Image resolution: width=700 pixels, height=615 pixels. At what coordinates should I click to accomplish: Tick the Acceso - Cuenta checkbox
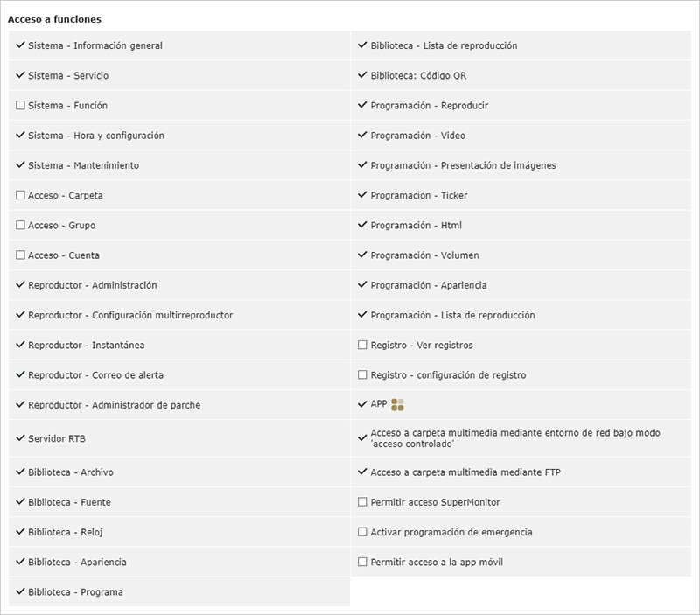pyautogui.click(x=20, y=255)
